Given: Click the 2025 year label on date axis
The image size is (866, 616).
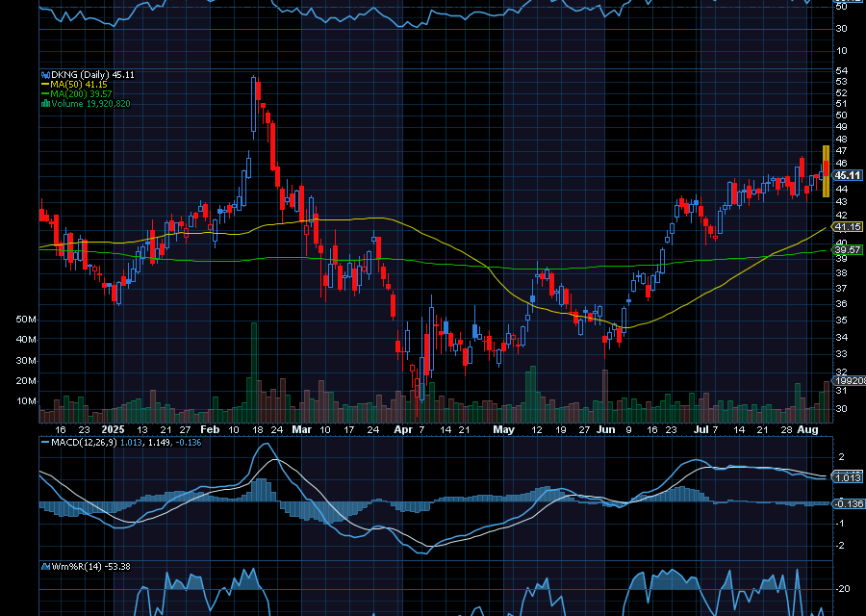Looking at the screenshot, I should click(114, 429).
